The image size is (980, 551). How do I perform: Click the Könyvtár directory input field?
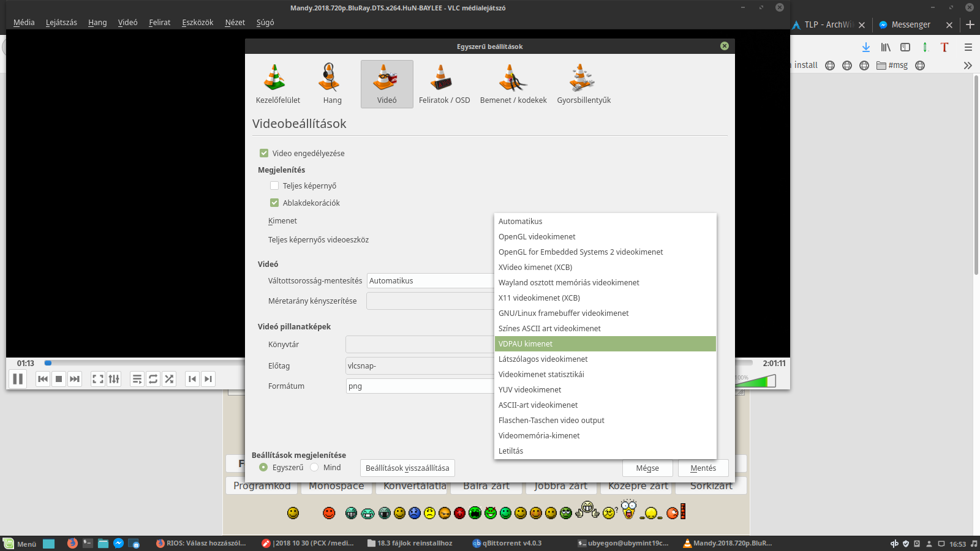click(420, 344)
